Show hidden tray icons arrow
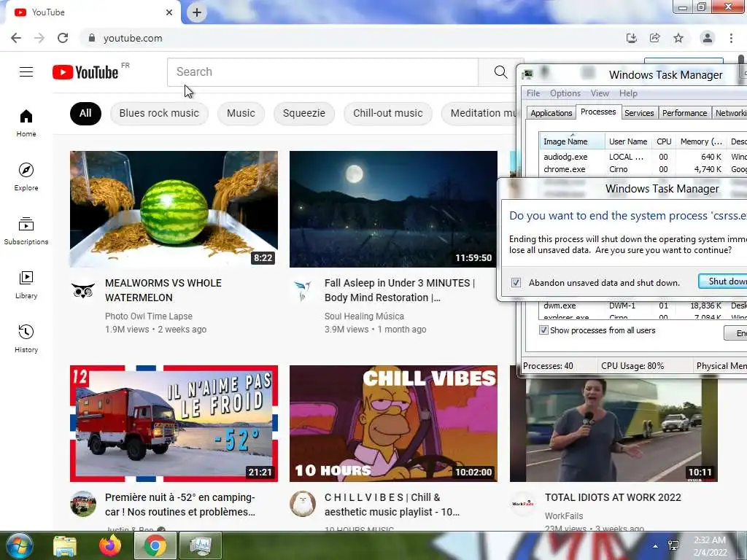Viewport: 747px width, 560px height. coord(656,546)
